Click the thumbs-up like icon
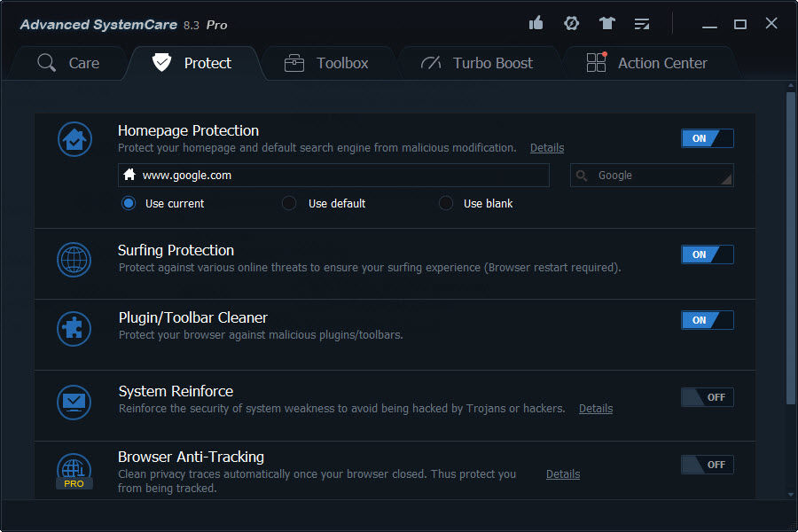This screenshot has height=532, width=798. [x=536, y=23]
